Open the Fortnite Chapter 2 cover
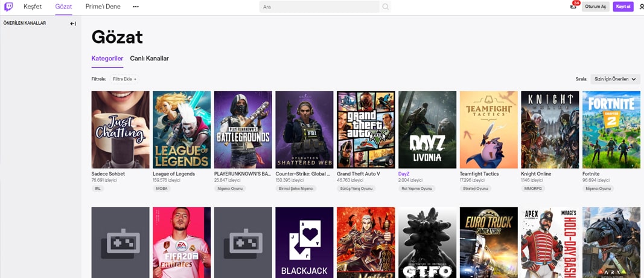Screen dimensions: 644x278 pyautogui.click(x=611, y=129)
